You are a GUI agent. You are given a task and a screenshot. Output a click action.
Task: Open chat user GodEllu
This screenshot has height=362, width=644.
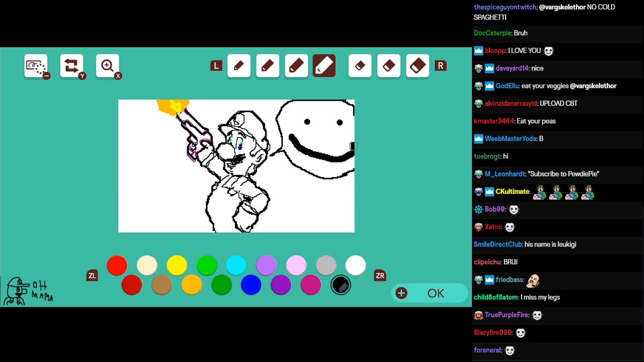point(507,85)
